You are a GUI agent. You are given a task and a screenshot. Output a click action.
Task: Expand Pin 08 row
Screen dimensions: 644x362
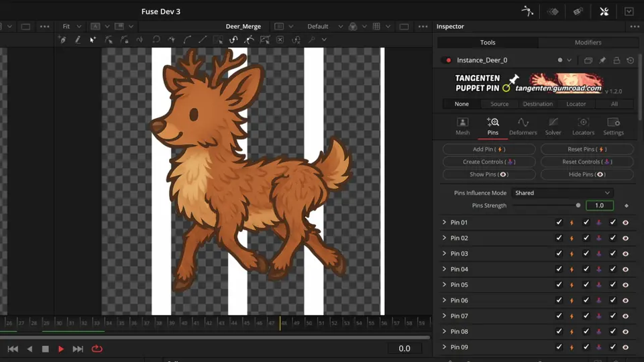pos(444,332)
